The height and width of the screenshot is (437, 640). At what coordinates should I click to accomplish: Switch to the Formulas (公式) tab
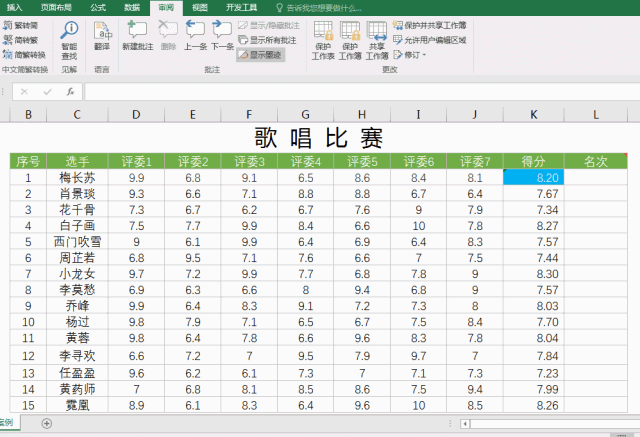click(x=98, y=7)
